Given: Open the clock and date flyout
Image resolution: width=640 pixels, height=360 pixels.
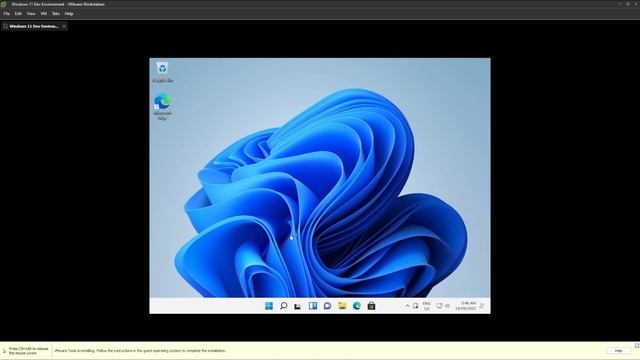Looking at the screenshot, I should click(466, 306).
